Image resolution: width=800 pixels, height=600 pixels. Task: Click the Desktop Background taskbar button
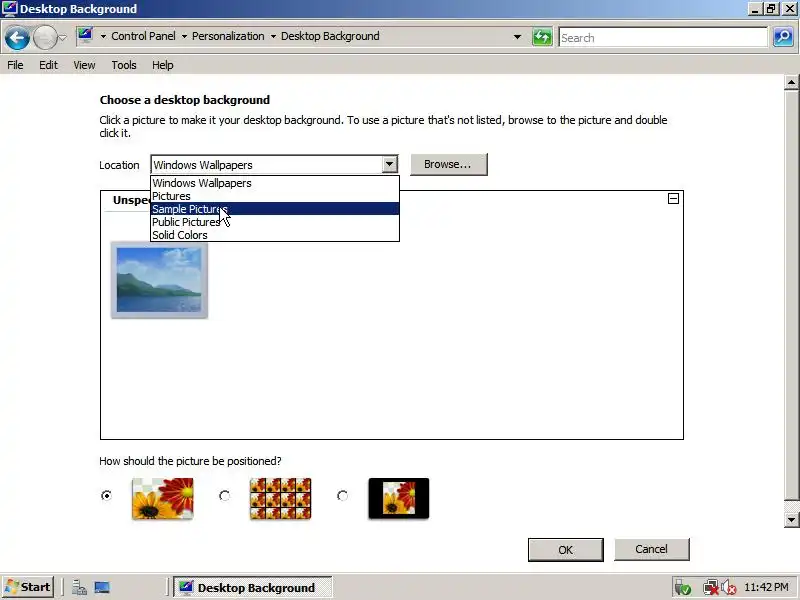[253, 587]
